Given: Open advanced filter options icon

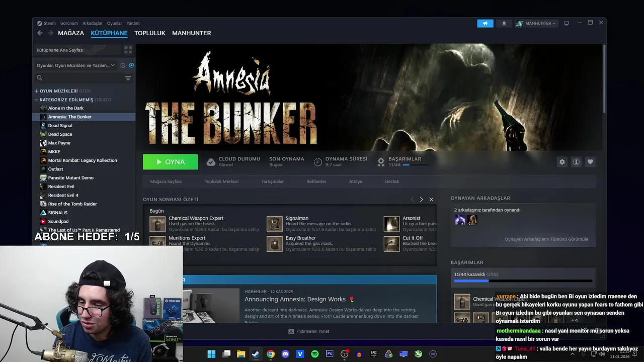Looking at the screenshot, I should pyautogui.click(x=128, y=78).
